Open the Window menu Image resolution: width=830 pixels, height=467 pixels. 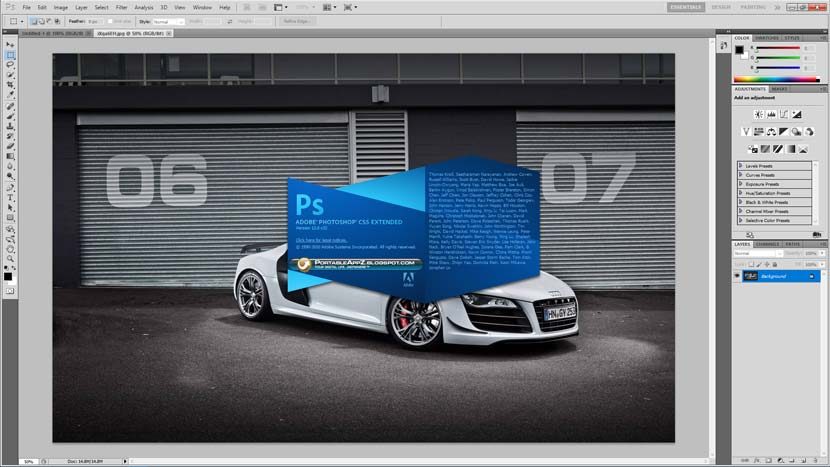click(202, 7)
